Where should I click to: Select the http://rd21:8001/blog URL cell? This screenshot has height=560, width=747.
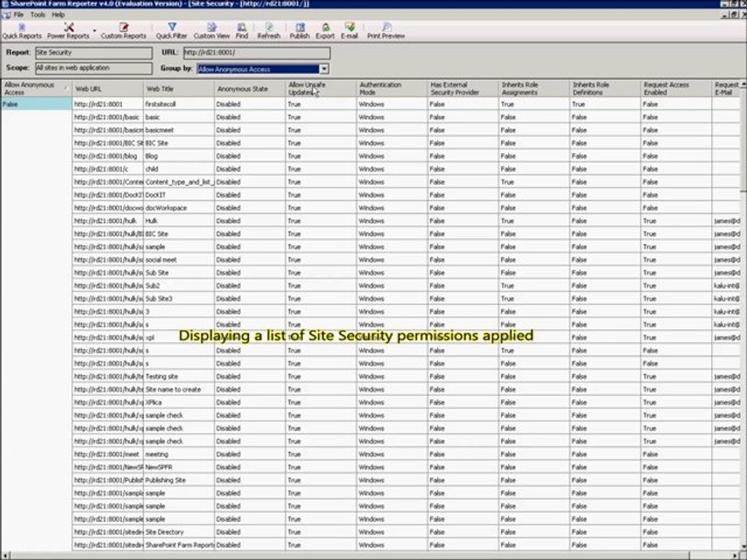point(107,156)
